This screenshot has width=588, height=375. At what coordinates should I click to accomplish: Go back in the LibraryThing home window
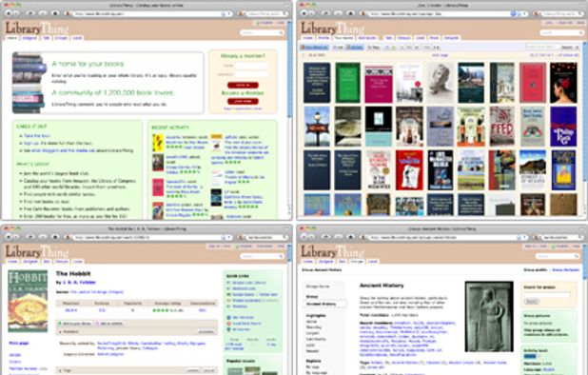pyautogui.click(x=8, y=13)
